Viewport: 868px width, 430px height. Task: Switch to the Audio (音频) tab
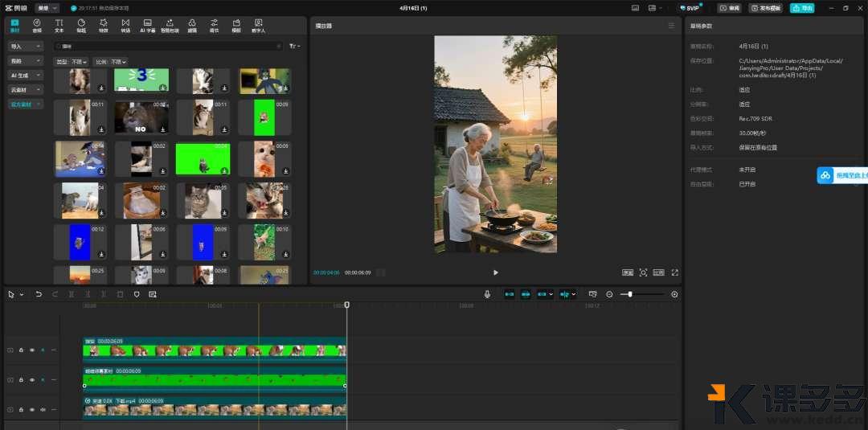(x=37, y=25)
